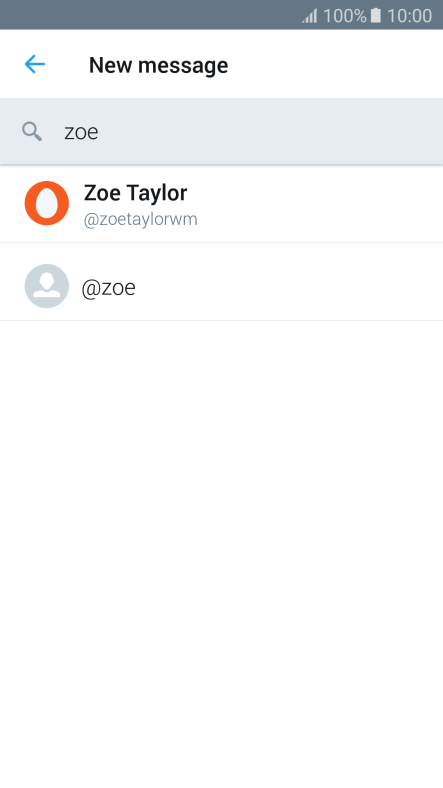Select the second suggestion row for @zoe
The image size is (443, 788).
pos(222,281)
